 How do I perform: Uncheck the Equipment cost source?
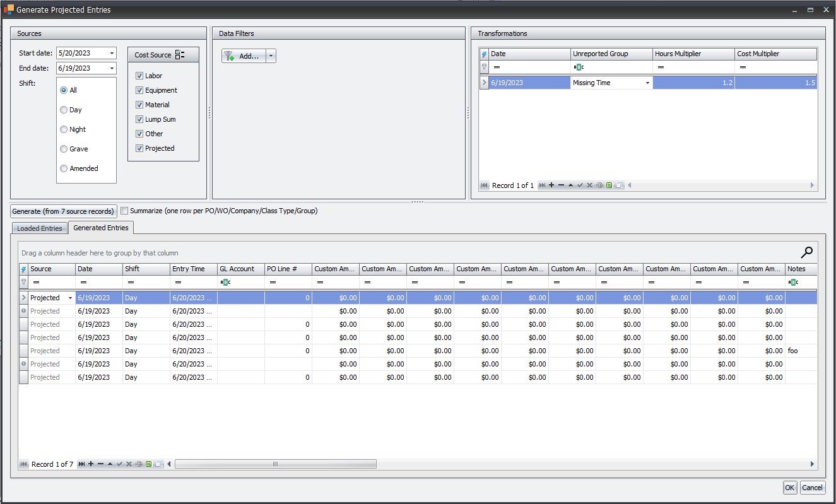[139, 90]
